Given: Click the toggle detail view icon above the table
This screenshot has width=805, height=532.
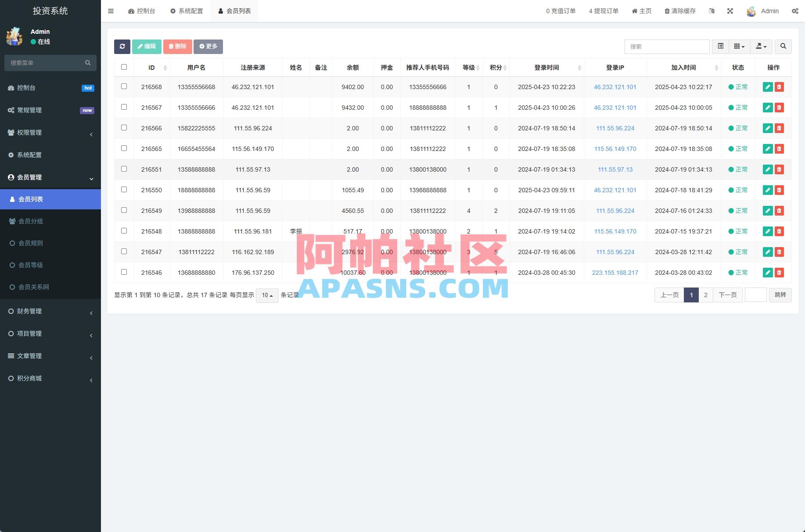Looking at the screenshot, I should 720,47.
